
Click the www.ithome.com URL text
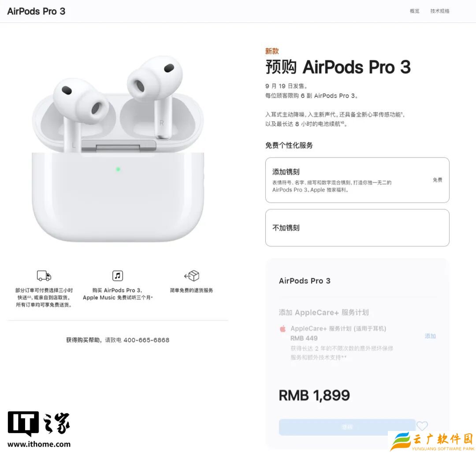(x=39, y=444)
